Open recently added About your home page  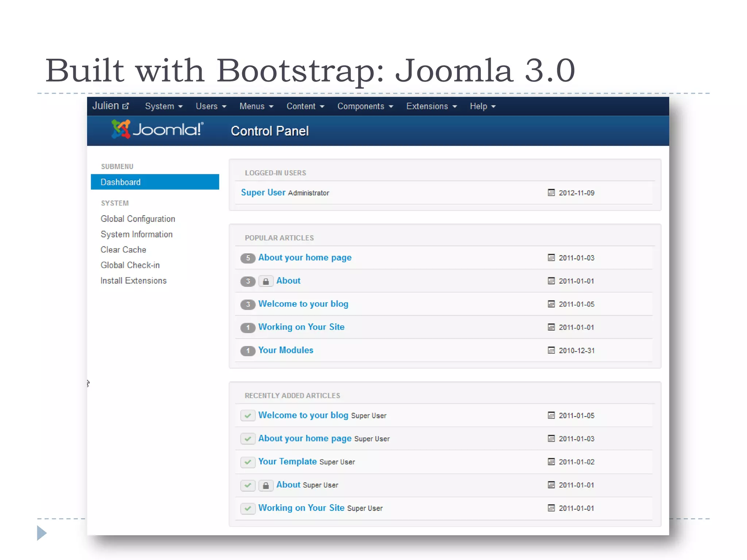point(305,438)
